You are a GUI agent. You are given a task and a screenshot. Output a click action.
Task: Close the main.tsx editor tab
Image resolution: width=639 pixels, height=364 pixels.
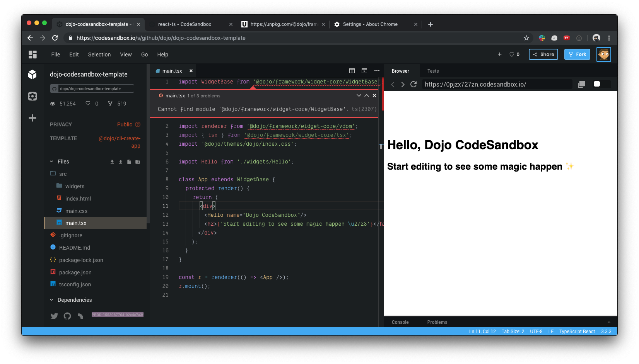coord(191,71)
